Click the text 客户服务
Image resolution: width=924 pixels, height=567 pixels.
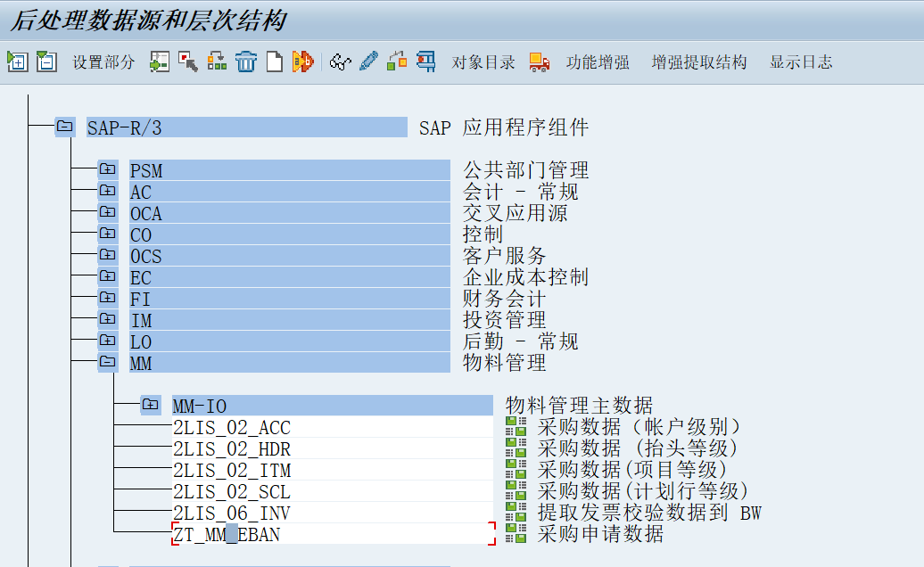(x=504, y=256)
